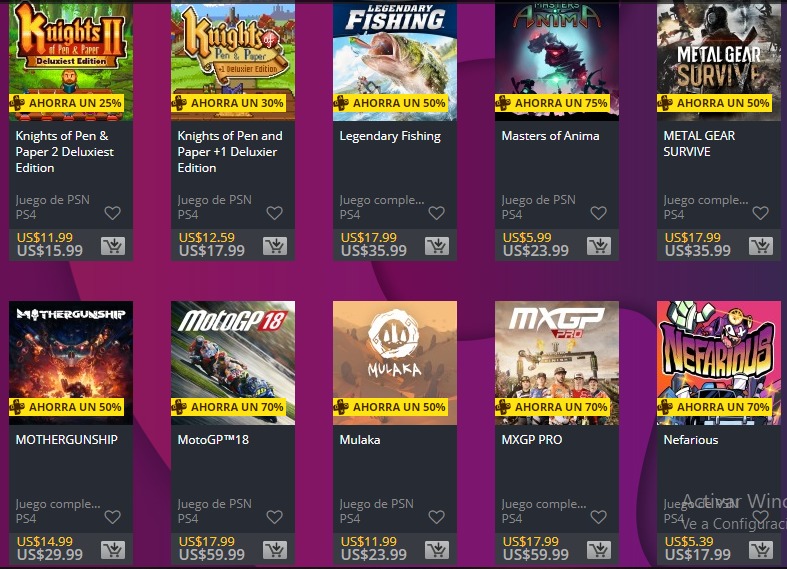The height and width of the screenshot is (569, 787).
Task: Toggle wishlist heart for Knights of Pen & Paper 2
Action: pos(112,213)
